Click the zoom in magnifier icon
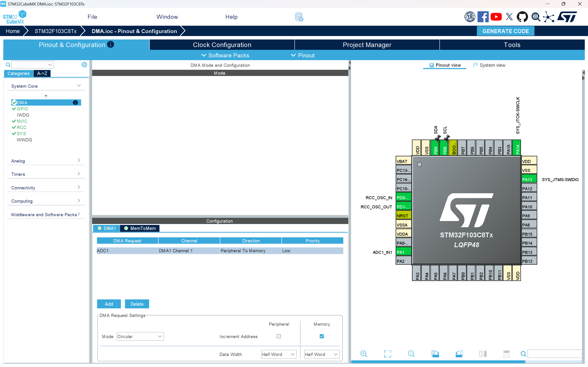588x367 pixels. [x=364, y=354]
